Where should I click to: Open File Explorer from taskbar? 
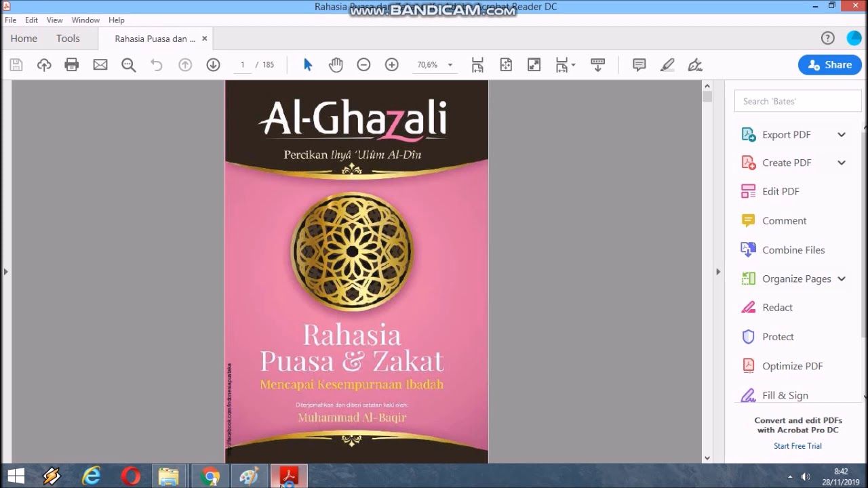click(x=169, y=476)
